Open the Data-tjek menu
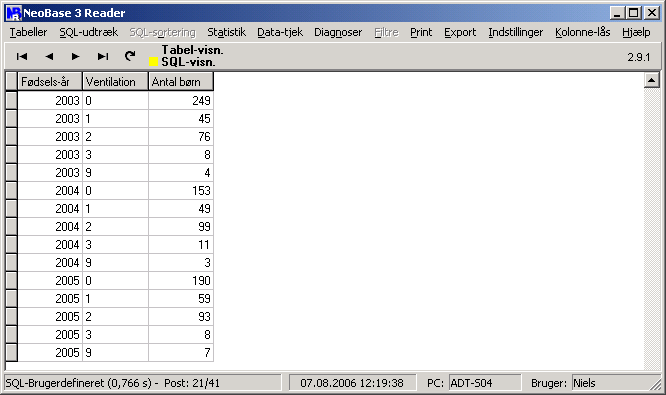Image resolution: width=666 pixels, height=395 pixels. [x=280, y=32]
